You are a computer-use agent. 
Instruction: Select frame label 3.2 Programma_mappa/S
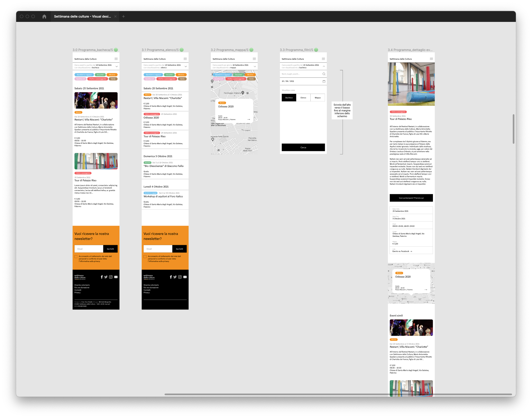229,50
